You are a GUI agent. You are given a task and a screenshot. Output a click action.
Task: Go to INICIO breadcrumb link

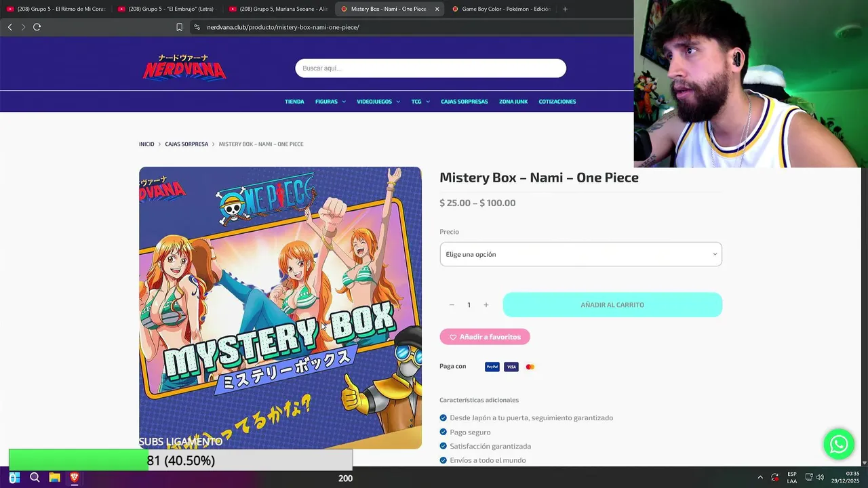tap(146, 144)
